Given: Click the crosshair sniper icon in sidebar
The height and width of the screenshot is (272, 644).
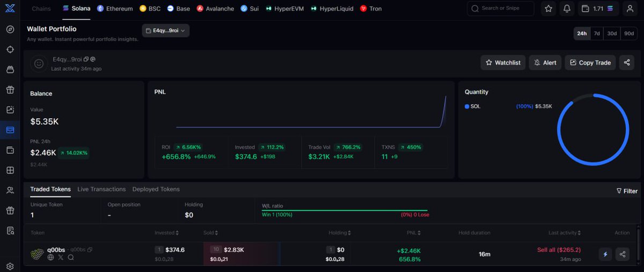Looking at the screenshot, I should pyautogui.click(x=10, y=49).
